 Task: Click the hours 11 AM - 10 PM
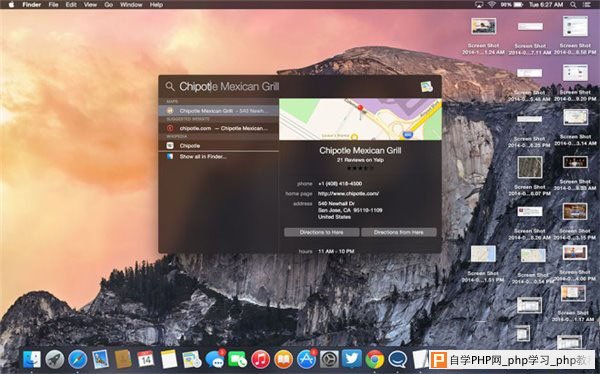336,252
